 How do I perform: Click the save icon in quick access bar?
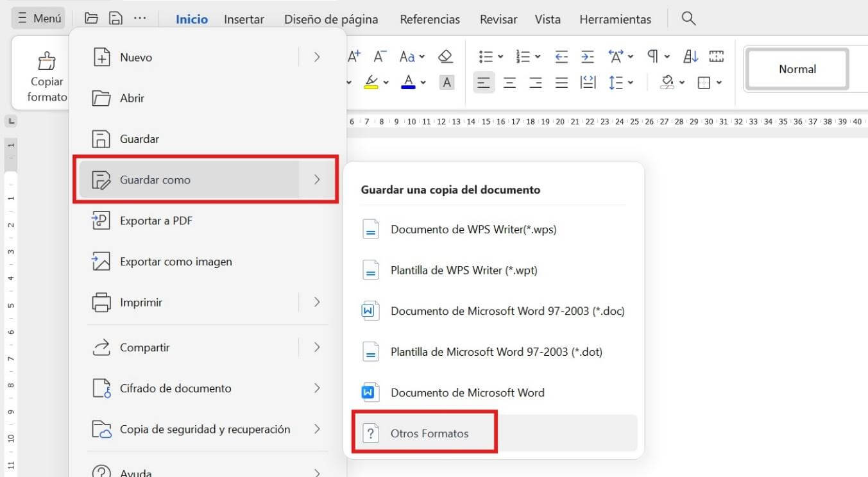click(x=115, y=19)
